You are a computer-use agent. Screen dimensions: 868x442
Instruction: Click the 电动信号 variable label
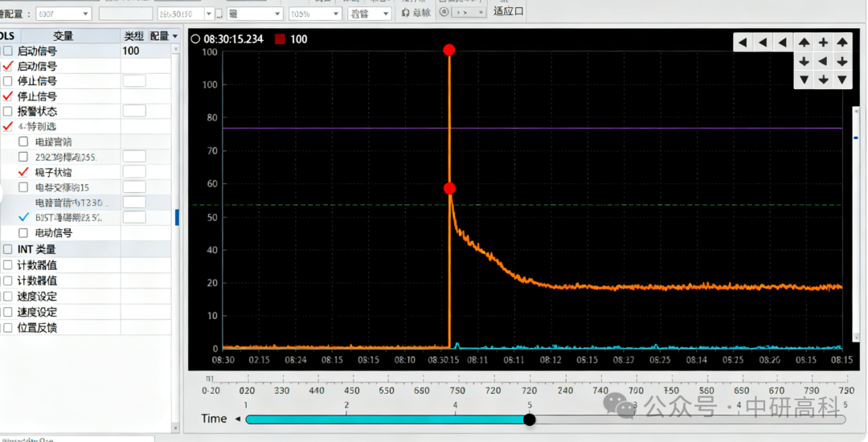[x=54, y=233]
